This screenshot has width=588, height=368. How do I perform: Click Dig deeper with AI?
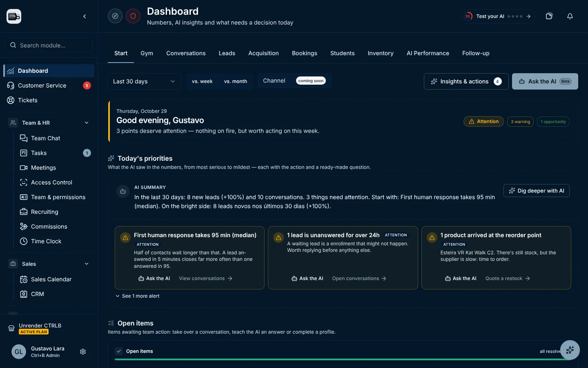tap(537, 191)
